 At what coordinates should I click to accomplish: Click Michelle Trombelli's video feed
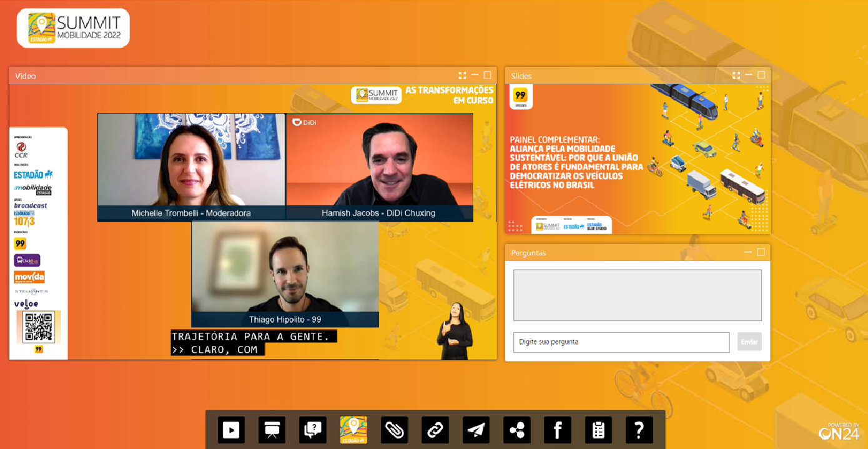191,167
